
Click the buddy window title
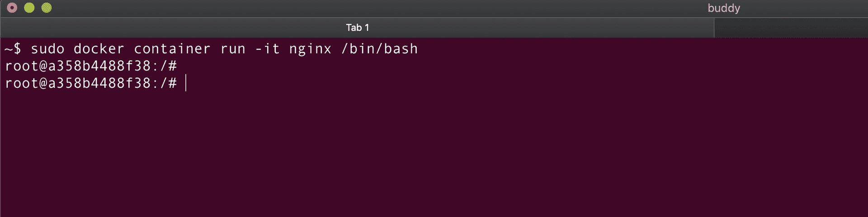[723, 8]
